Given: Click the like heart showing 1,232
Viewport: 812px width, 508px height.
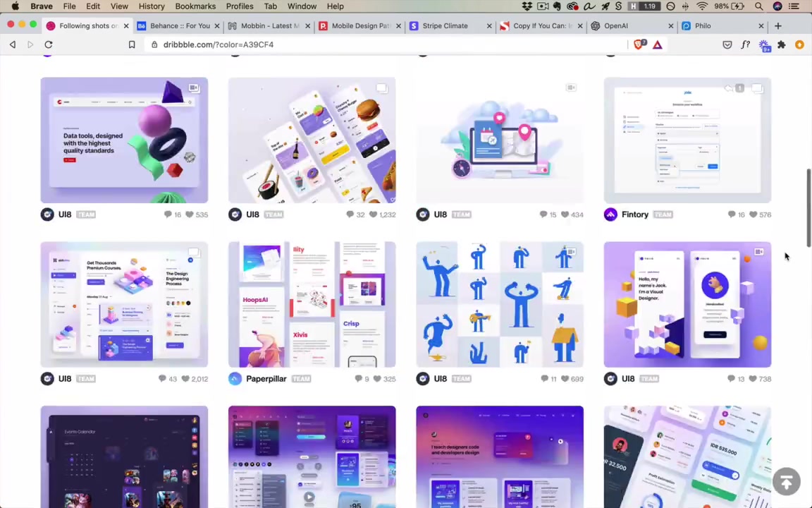Looking at the screenshot, I should pos(373,214).
